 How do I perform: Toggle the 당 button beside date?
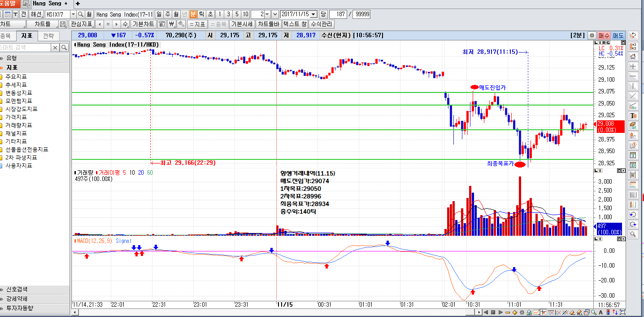323,14
